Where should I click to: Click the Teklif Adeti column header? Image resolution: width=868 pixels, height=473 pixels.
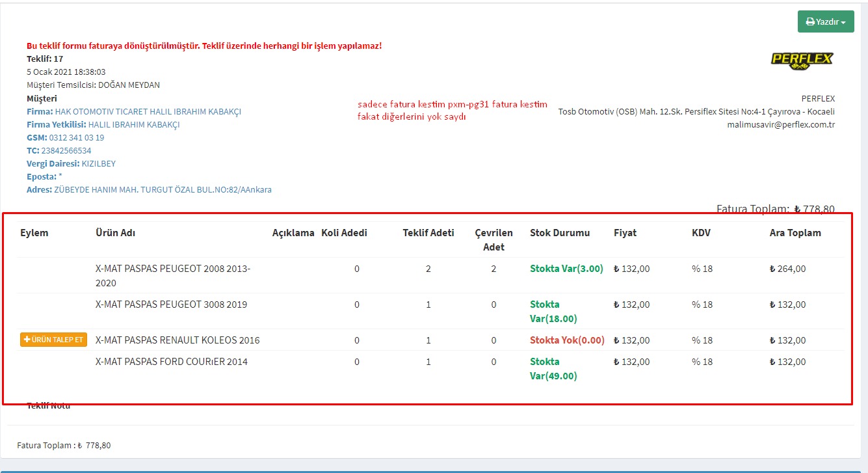[428, 233]
